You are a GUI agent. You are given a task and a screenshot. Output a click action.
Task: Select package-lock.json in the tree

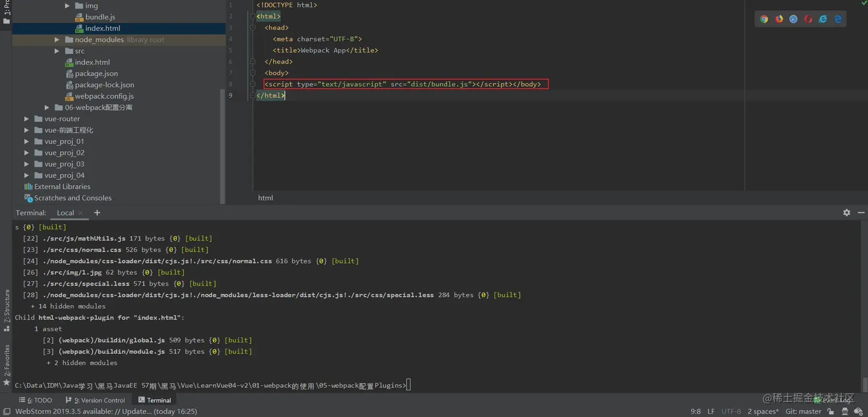pos(104,85)
